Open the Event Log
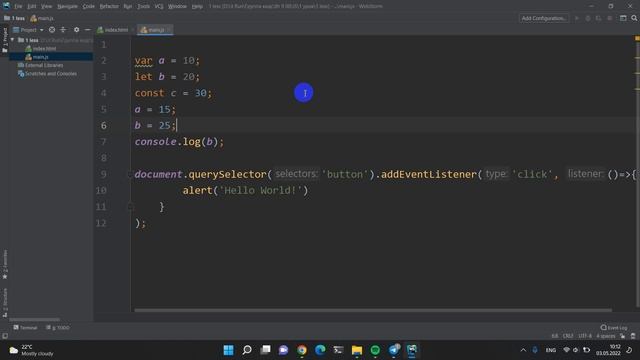 613,327
